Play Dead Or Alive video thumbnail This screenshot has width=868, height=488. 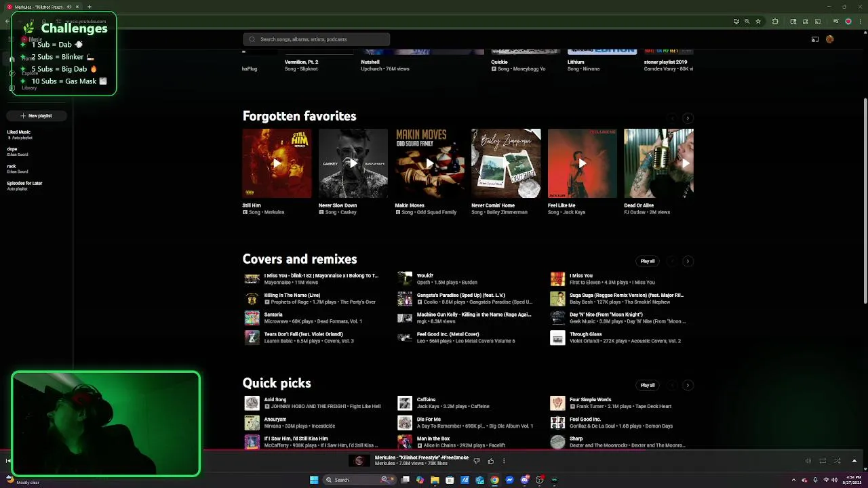click(658, 163)
